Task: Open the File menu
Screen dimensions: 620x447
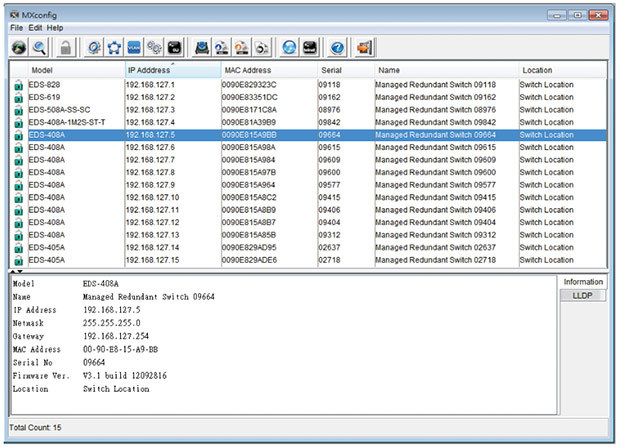Action: [16, 27]
